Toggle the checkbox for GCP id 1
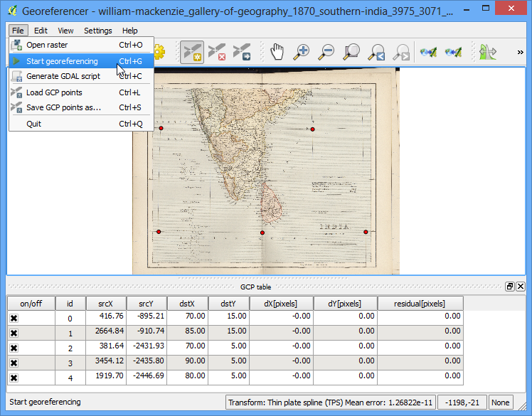The image size is (532, 416). coord(14,334)
